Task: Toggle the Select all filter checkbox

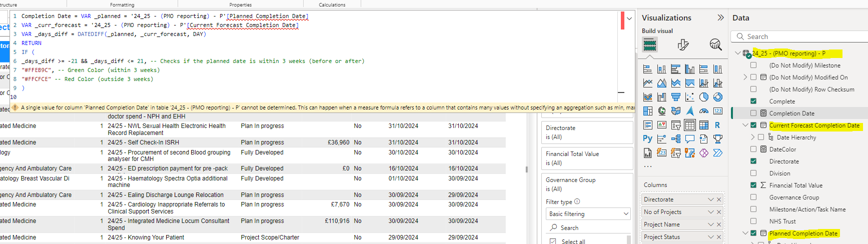Action: [x=553, y=241]
